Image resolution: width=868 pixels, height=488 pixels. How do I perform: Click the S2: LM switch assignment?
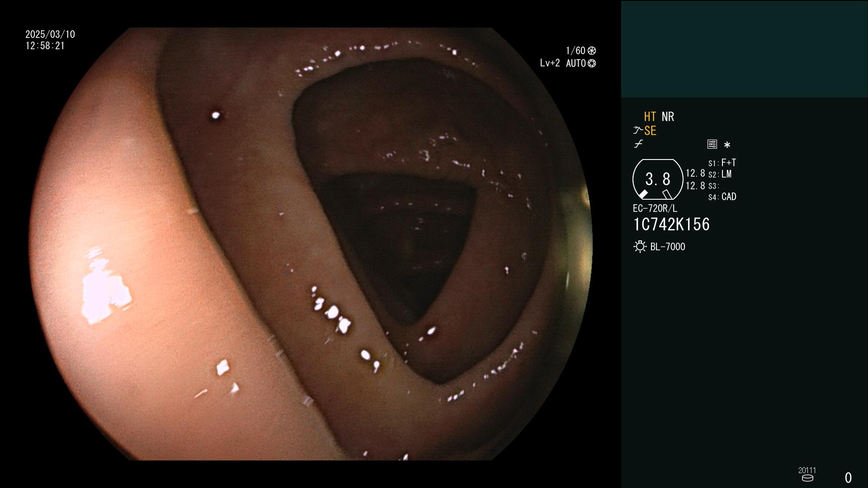pos(720,174)
